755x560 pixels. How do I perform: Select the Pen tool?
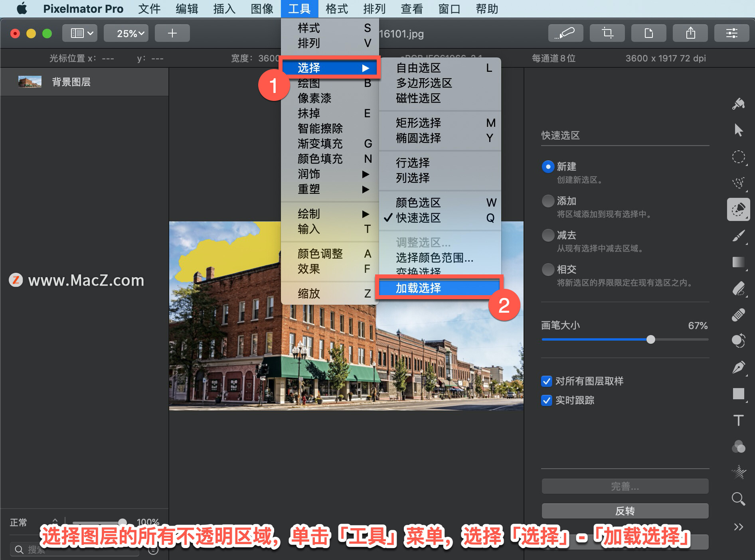739,367
